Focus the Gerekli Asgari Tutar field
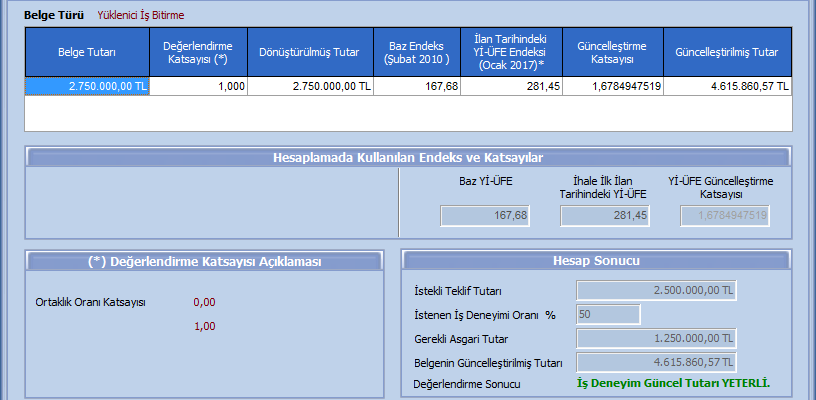This screenshot has width=816, height=400. [657, 338]
